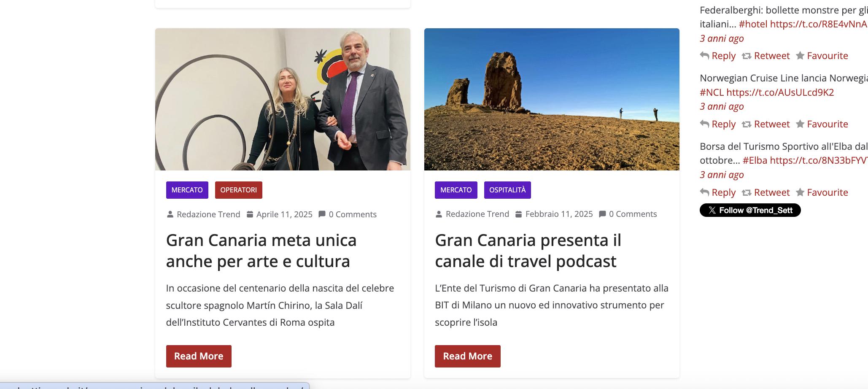Open MERCATO tag on the arte e cultura post
The width and height of the screenshot is (868, 389).
pos(187,190)
